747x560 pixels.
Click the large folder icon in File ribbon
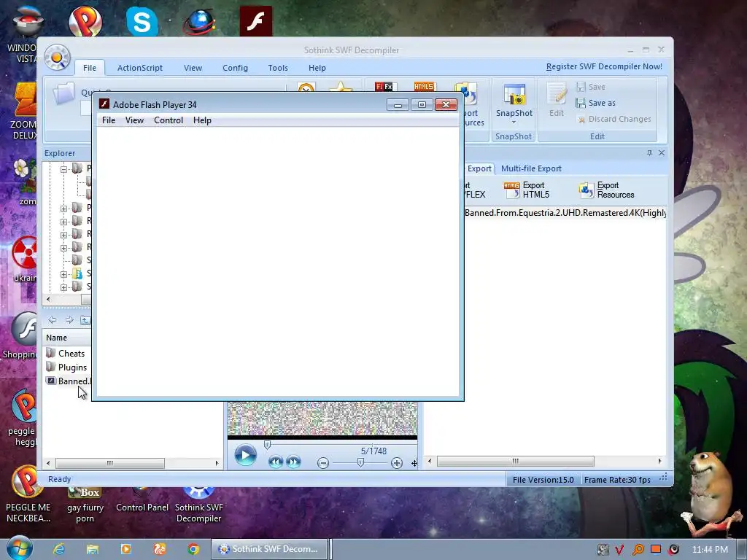tap(63, 93)
